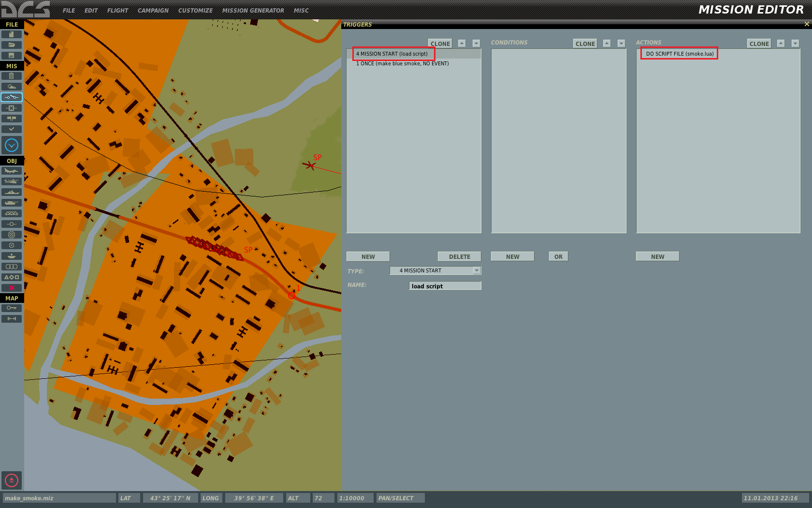Select the triggers switch icon
The image size is (812, 508).
(x=12, y=97)
